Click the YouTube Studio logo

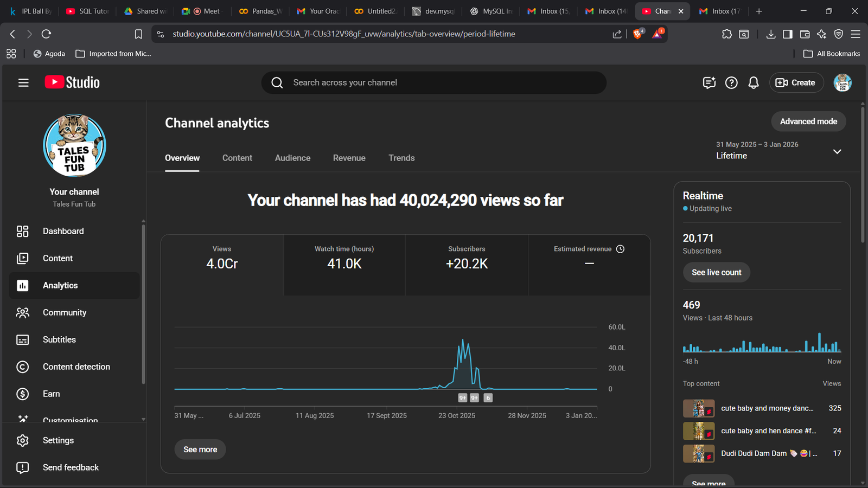point(72,82)
